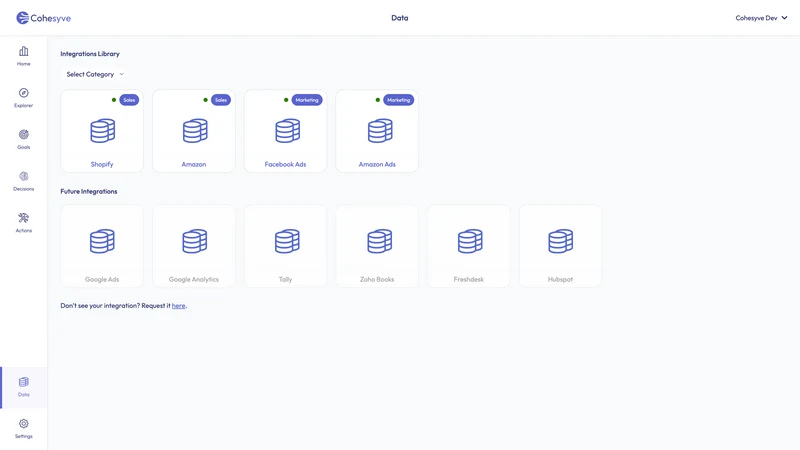Click the green status dot on Facebook Ads
This screenshot has width=800, height=450.
tap(286, 100)
